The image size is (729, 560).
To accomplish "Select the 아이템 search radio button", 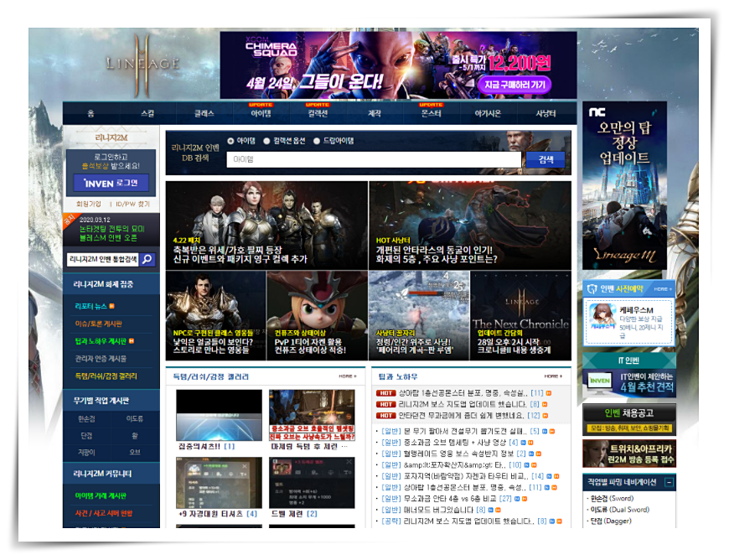I will tap(230, 141).
